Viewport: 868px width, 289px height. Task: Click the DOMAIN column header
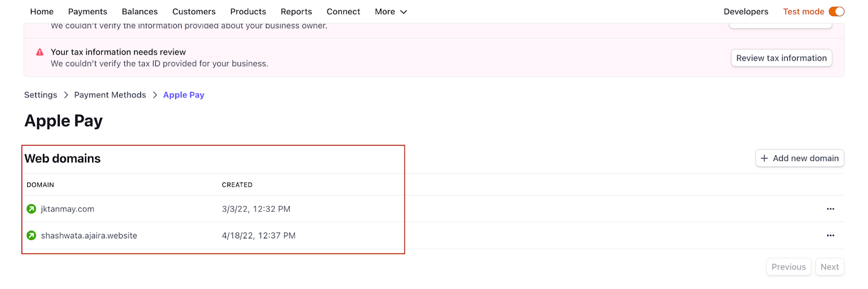(41, 185)
